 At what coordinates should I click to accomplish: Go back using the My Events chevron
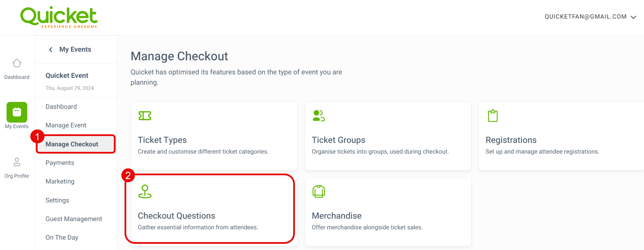pos(51,50)
